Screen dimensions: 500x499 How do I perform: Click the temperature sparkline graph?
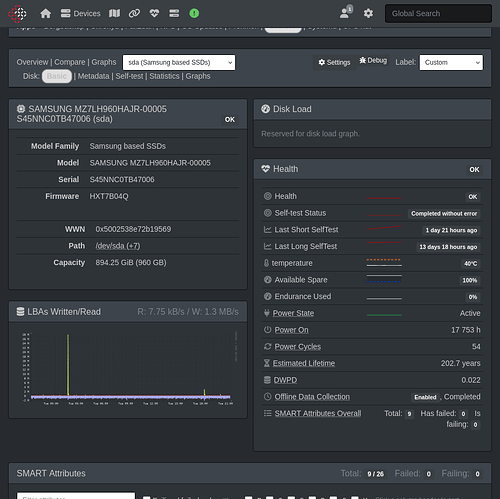[x=384, y=263]
